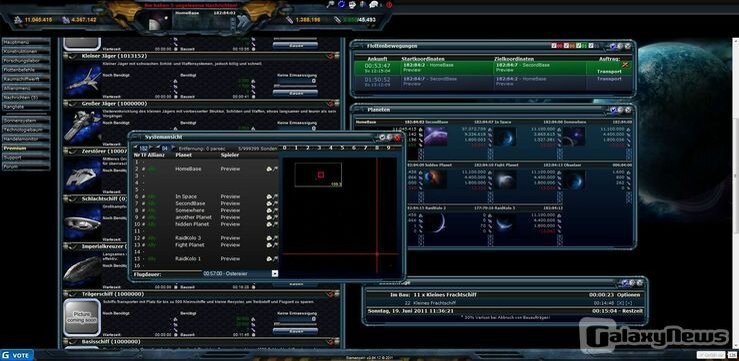Click spy probe icon on Somewhere row
This screenshot has height=361, width=739.
tap(269, 210)
